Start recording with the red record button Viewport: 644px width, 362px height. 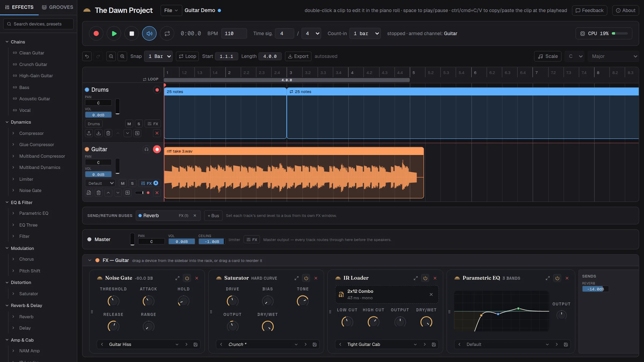[x=96, y=34]
